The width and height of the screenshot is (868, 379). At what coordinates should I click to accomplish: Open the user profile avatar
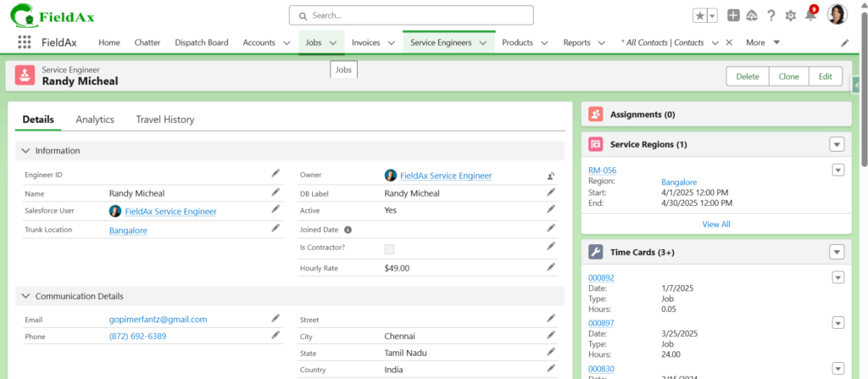[x=837, y=15]
